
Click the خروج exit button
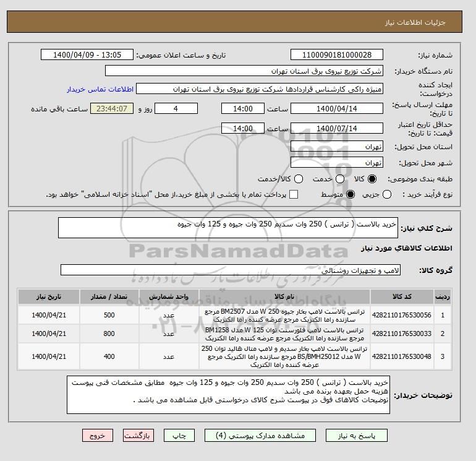[98, 436]
